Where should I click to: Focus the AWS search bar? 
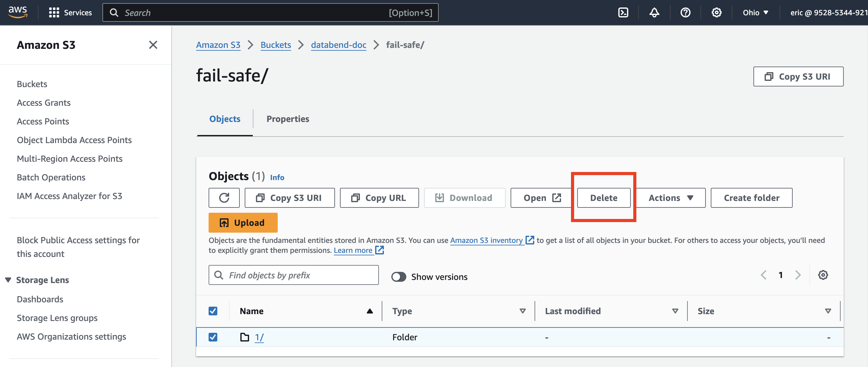[271, 12]
